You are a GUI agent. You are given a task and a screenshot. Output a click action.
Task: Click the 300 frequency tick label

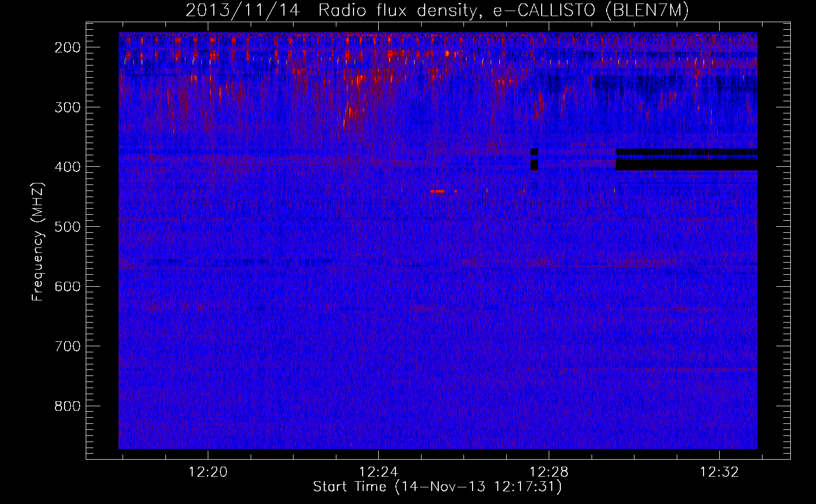68,107
